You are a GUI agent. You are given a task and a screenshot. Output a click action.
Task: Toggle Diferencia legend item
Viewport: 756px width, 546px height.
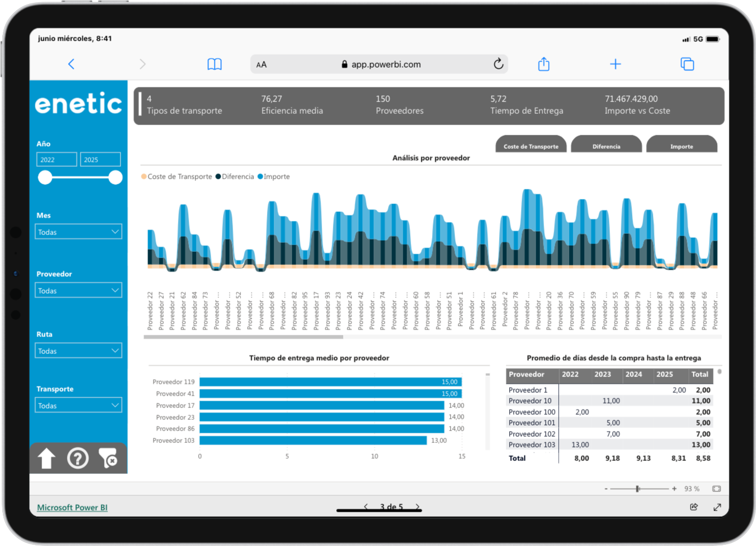coord(235,176)
